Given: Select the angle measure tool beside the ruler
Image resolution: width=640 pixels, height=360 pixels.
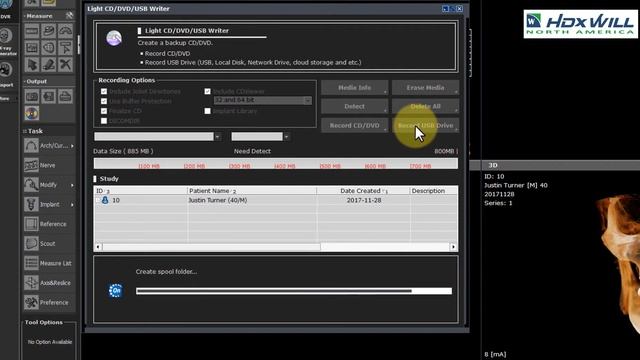Looking at the screenshot, I should (x=49, y=31).
